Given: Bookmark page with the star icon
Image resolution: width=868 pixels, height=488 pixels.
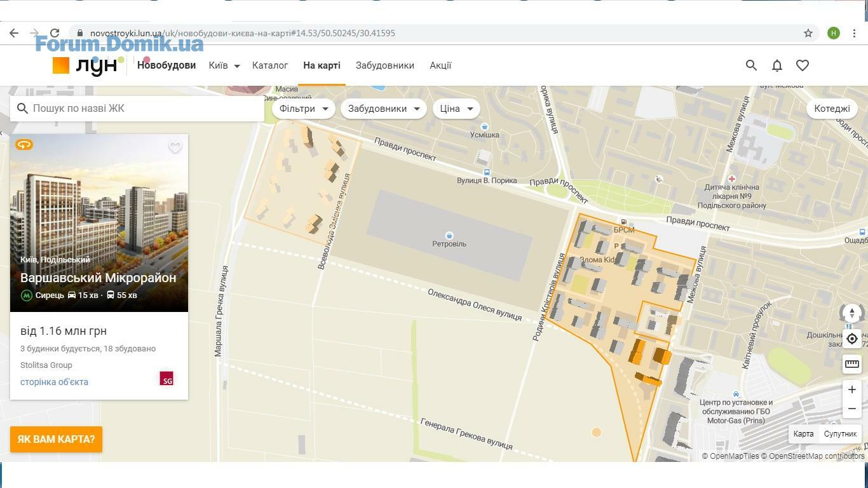Looking at the screenshot, I should 808,33.
